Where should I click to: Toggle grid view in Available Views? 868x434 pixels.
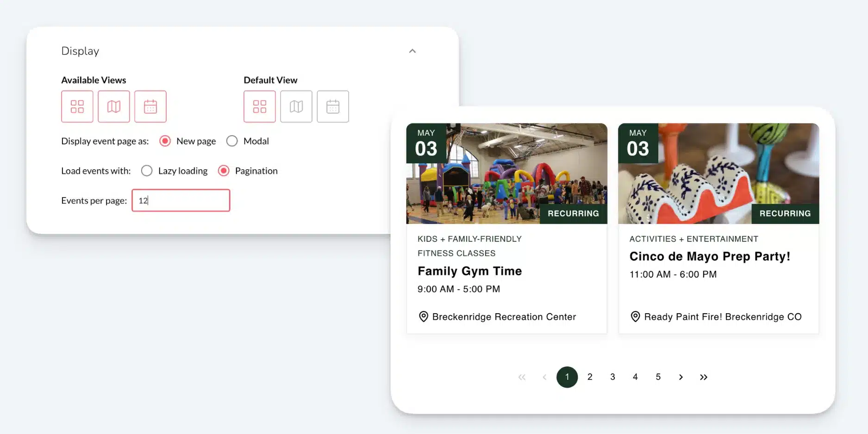77,106
